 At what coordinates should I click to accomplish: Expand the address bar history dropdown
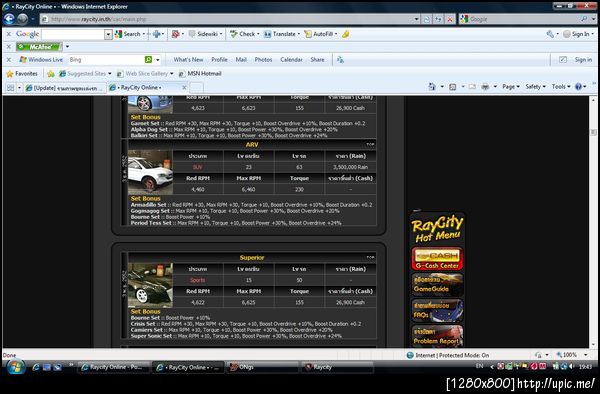coord(416,19)
